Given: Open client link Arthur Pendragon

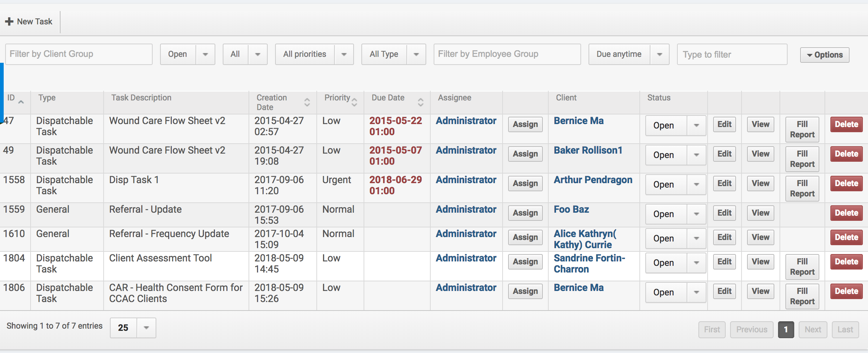Looking at the screenshot, I should (593, 180).
